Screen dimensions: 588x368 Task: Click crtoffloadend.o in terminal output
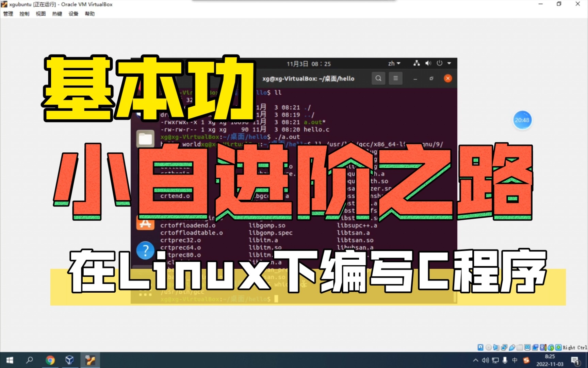[x=188, y=225]
